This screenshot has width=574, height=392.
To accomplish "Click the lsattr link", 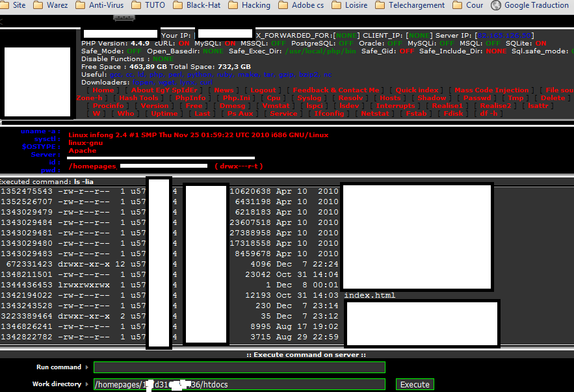I will pos(538,105).
